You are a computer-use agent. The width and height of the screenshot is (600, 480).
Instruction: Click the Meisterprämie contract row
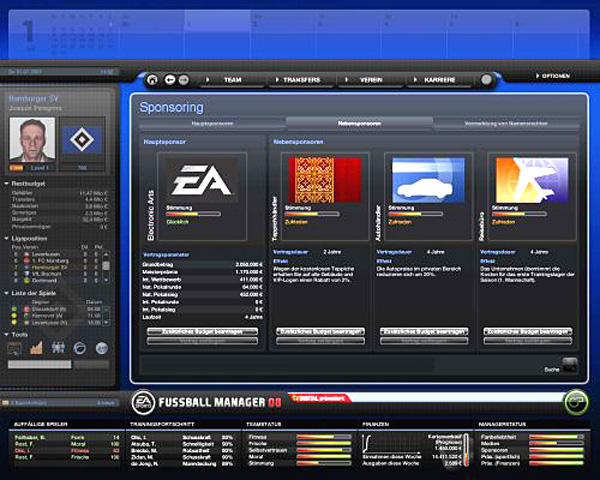click(202, 272)
